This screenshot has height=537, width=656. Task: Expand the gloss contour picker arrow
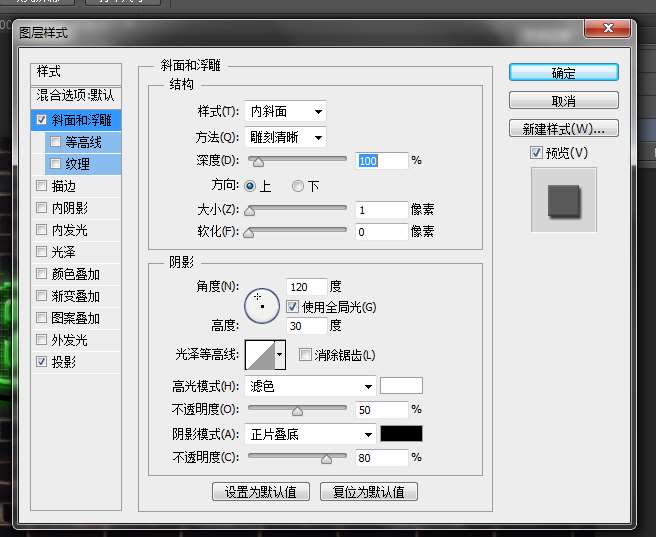tap(280, 354)
